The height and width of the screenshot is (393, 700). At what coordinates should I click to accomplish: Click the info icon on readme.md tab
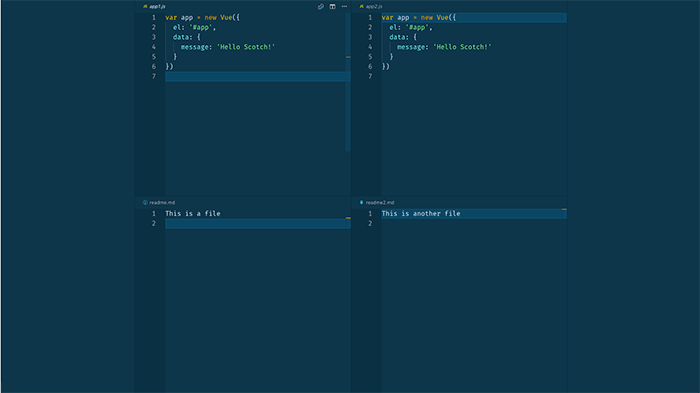tap(145, 202)
